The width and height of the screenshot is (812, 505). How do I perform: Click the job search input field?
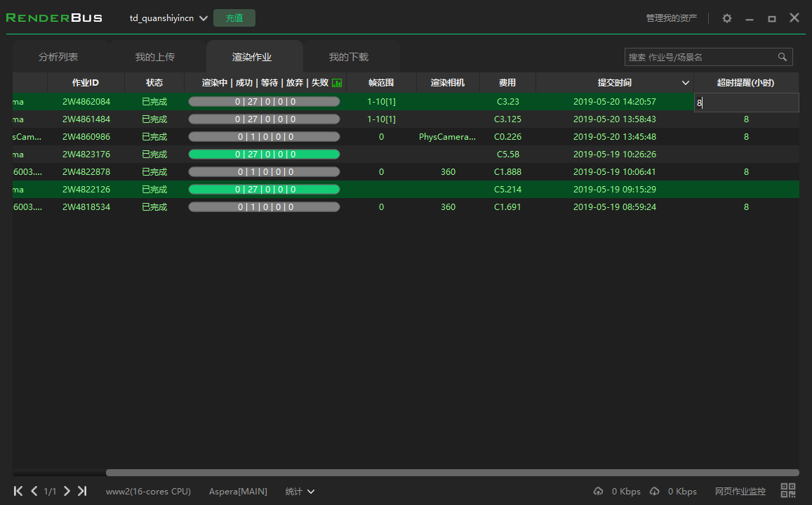point(700,57)
